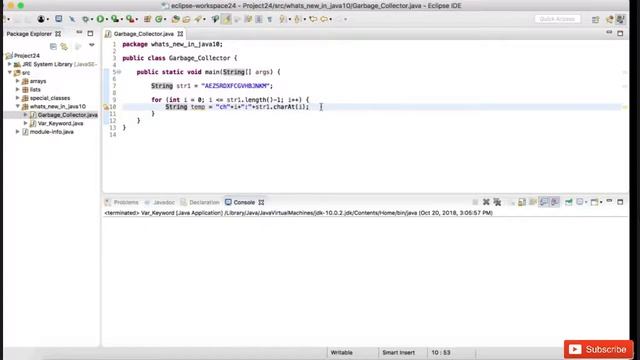This screenshot has width=640, height=360.
Task: Click Remove All Terminated Launches icon
Action: (x=497, y=202)
